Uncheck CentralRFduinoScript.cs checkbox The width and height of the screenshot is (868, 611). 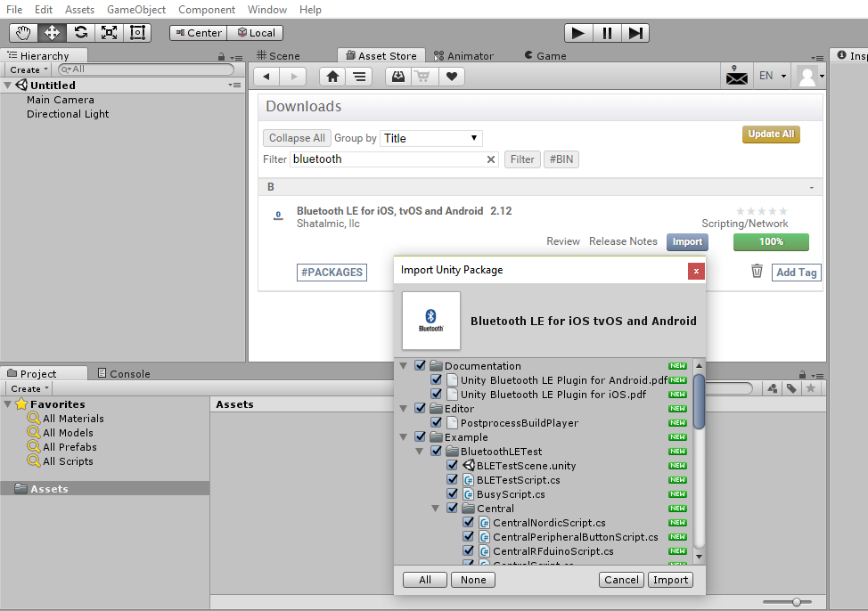pyautogui.click(x=469, y=550)
